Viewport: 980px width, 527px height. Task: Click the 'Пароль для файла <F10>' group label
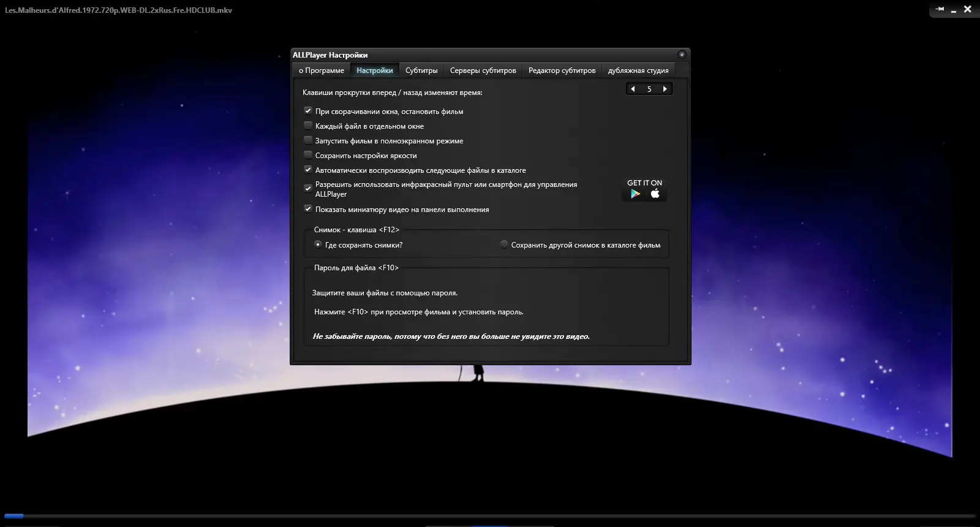click(x=356, y=268)
